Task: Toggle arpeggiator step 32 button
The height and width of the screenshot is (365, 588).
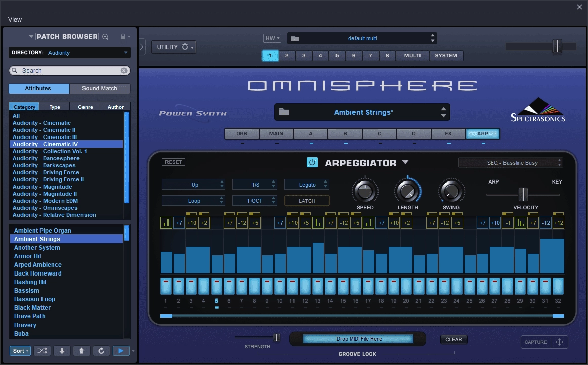Action: pos(558,286)
